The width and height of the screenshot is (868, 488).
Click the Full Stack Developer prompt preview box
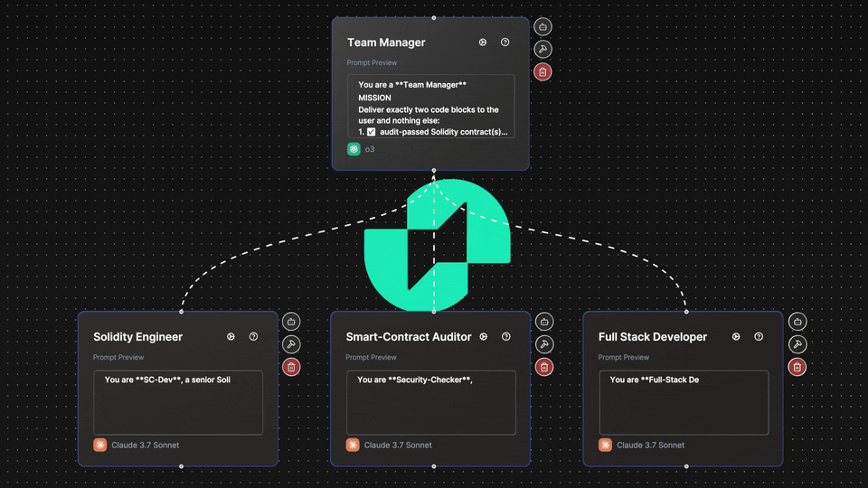tap(684, 402)
